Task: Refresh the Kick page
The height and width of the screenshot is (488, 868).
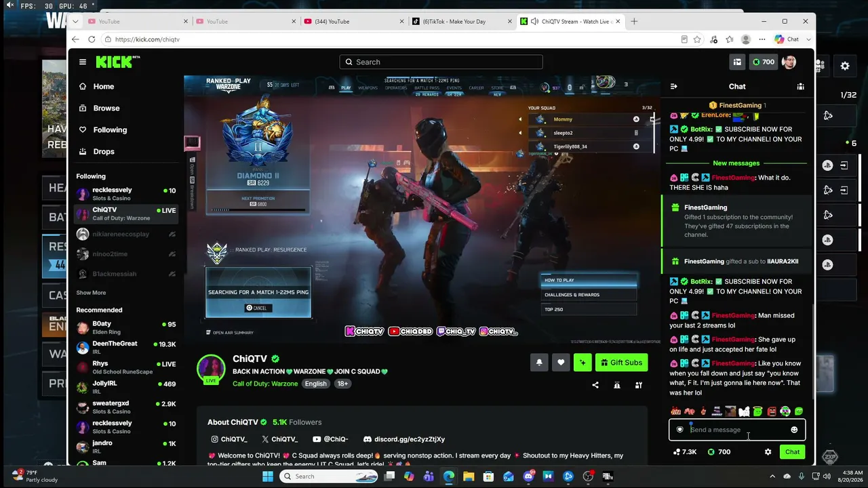Action: (x=92, y=39)
